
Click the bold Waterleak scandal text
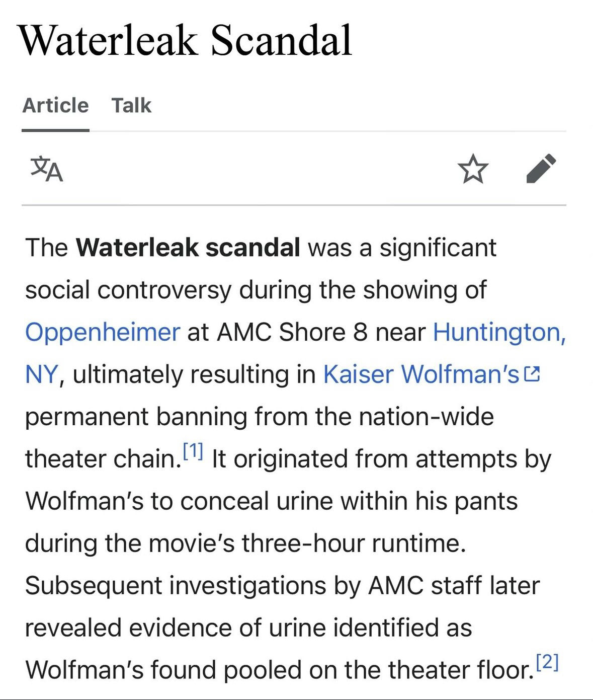pyautogui.click(x=188, y=248)
